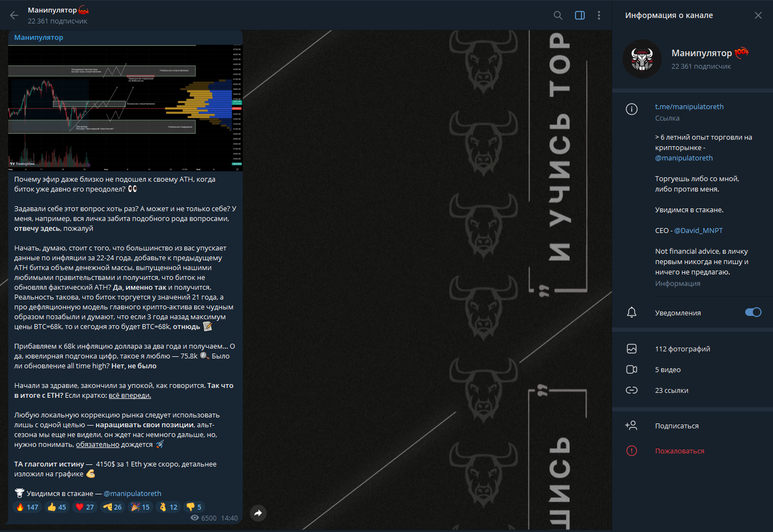Click the forward share arrow beside post
Image resolution: width=773 pixels, height=532 pixels.
(x=258, y=513)
